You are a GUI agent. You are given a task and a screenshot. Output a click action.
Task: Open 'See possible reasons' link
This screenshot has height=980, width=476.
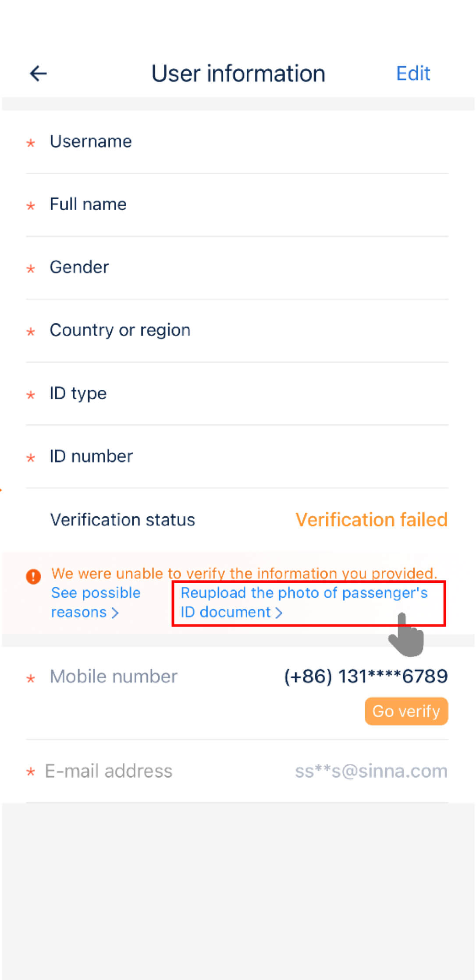(95, 602)
